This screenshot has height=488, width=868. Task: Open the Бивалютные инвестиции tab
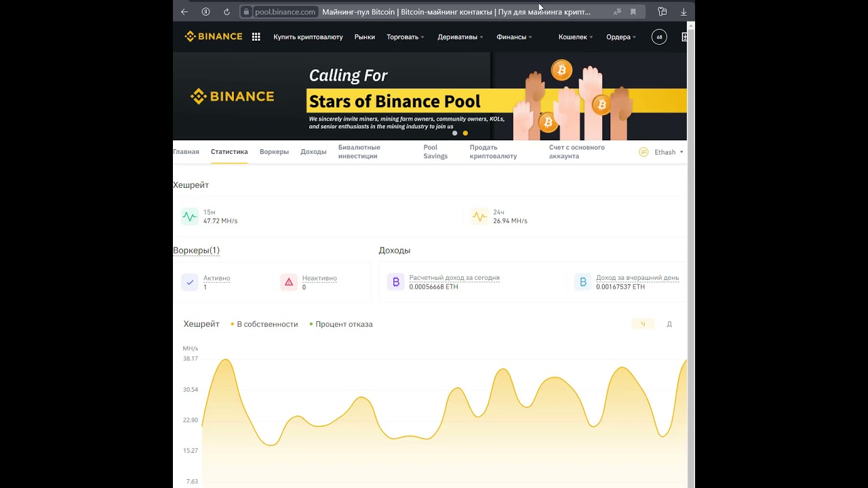(359, 152)
